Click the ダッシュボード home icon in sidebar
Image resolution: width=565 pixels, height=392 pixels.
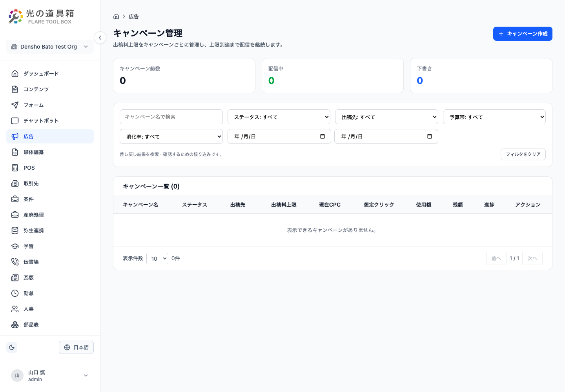pyautogui.click(x=15, y=74)
